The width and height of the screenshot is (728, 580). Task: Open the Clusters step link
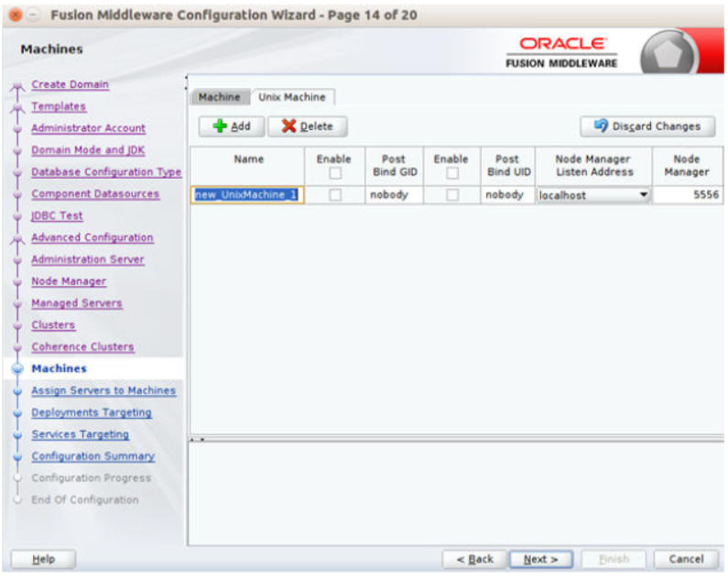click(x=53, y=325)
